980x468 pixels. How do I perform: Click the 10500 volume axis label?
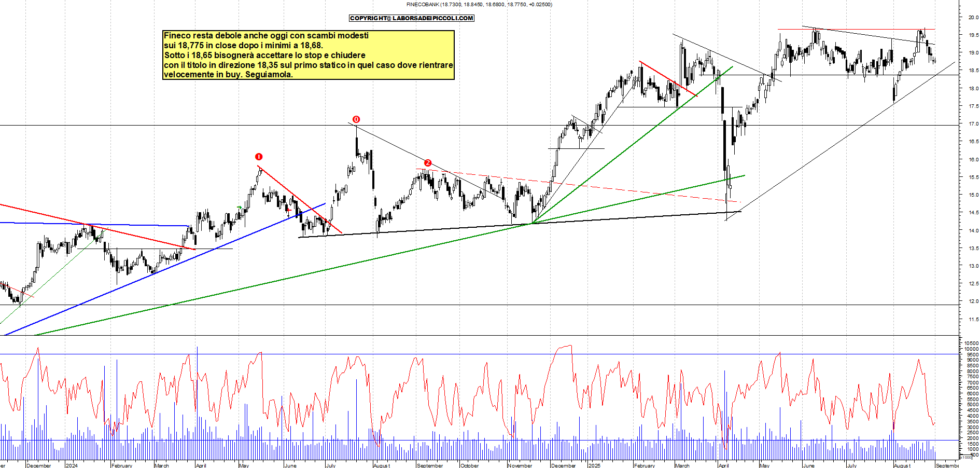tap(972, 343)
